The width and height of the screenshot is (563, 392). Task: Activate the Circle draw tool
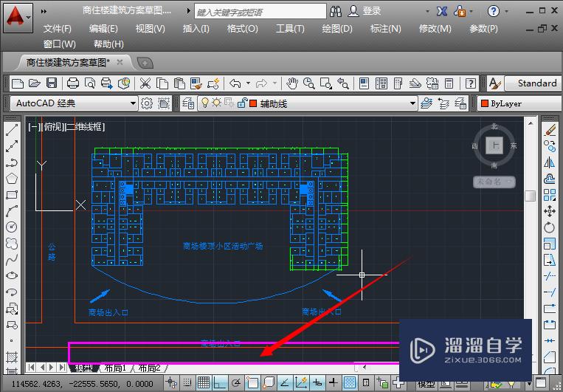click(12, 227)
